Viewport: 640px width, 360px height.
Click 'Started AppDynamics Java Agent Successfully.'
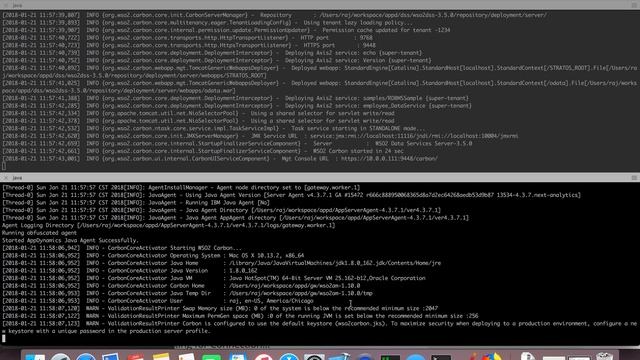tap(70, 240)
